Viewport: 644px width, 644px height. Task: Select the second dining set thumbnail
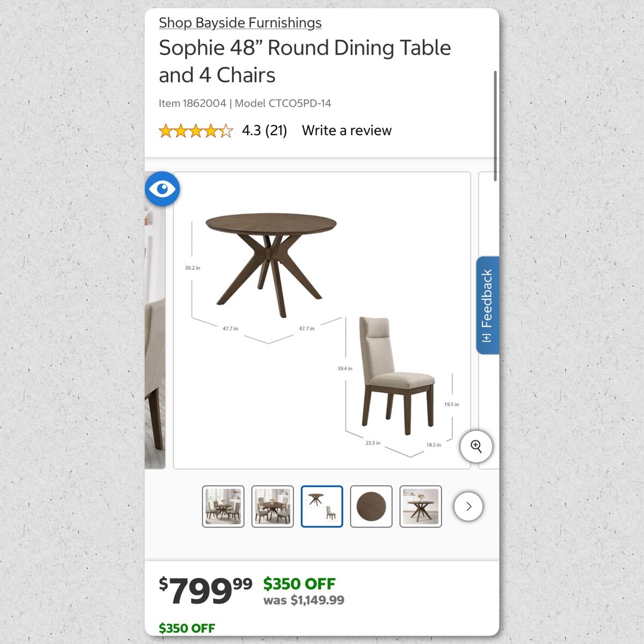pyautogui.click(x=273, y=507)
